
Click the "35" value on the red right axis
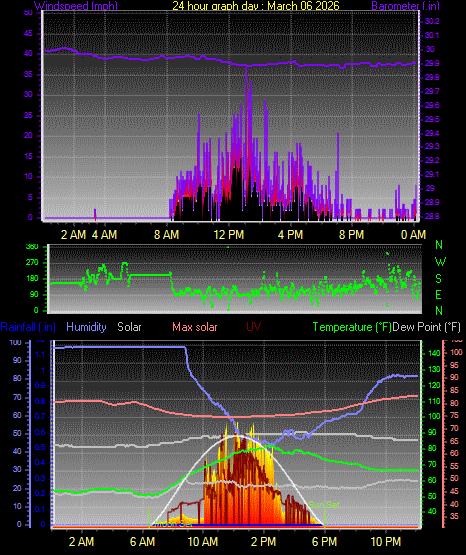(x=454, y=516)
